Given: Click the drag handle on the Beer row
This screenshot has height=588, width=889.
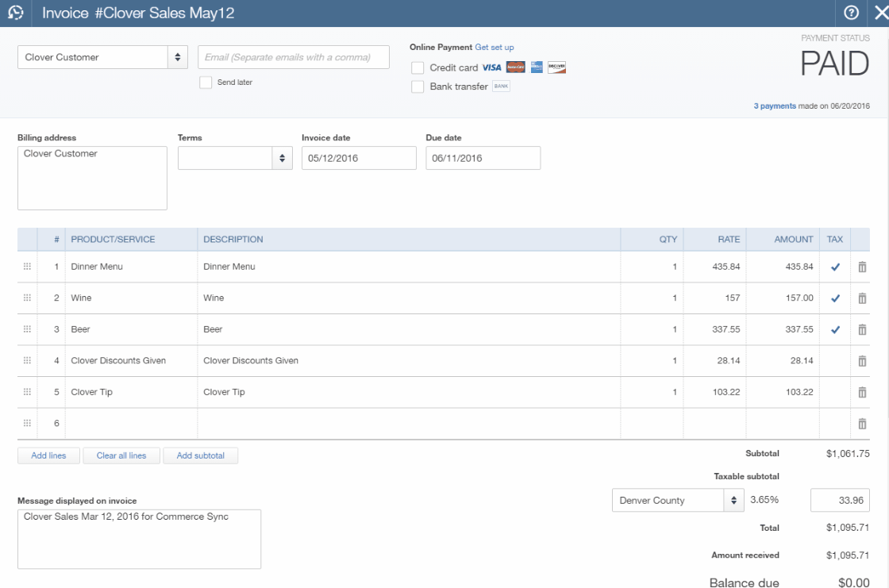Looking at the screenshot, I should [26, 329].
